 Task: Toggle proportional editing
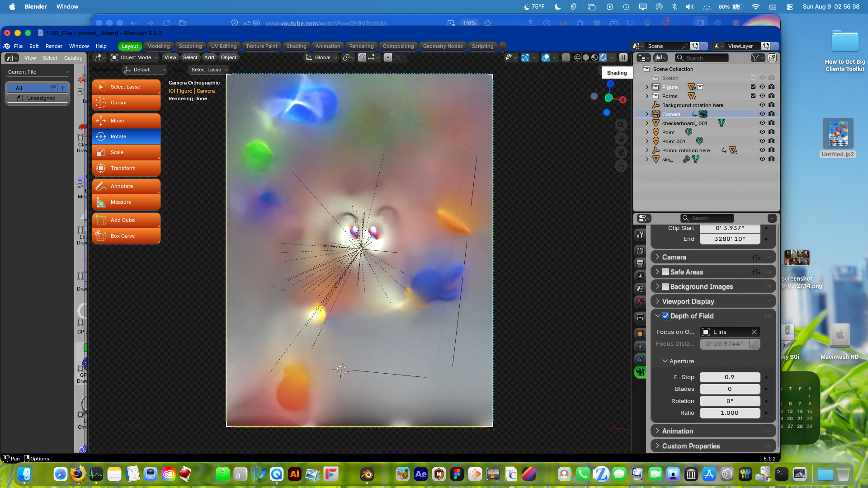point(388,57)
